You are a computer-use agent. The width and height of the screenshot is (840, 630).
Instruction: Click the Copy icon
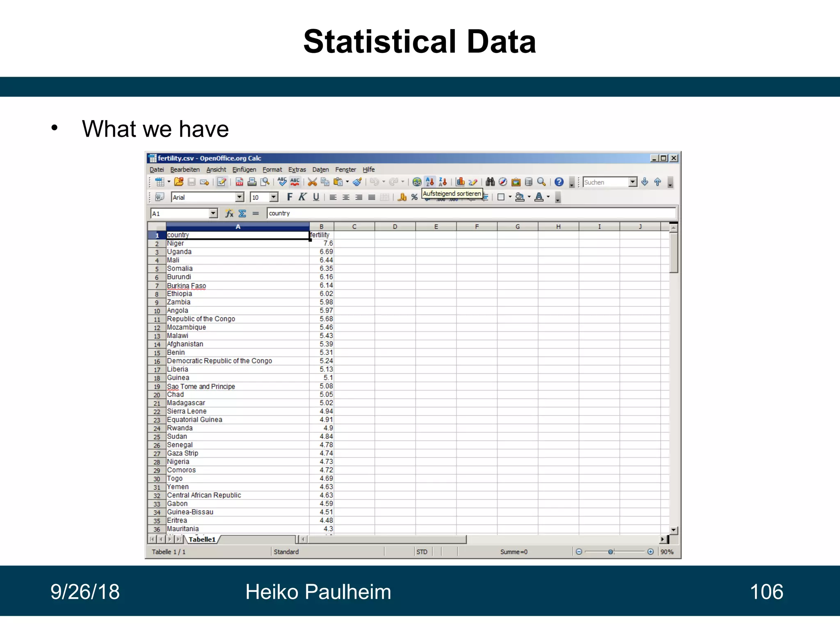tap(325, 182)
